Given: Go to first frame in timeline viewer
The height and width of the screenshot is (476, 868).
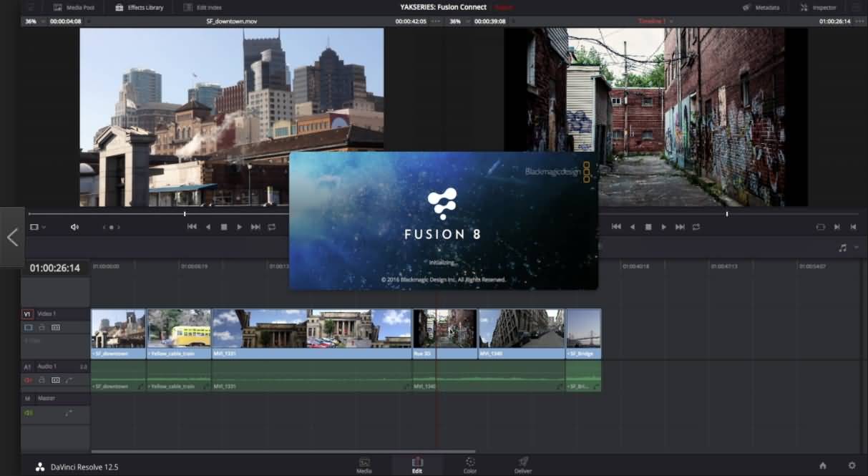Looking at the screenshot, I should (x=616, y=227).
